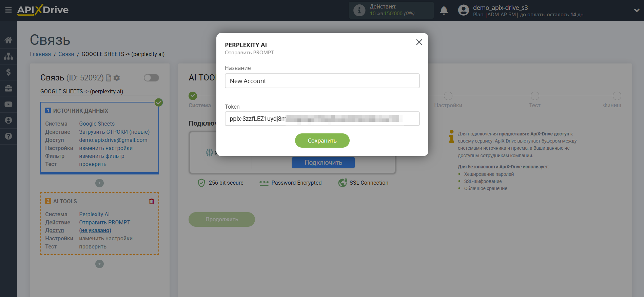The width and height of the screenshot is (644, 297).
Task: Close the Perplexity AI dialog
Action: point(419,42)
